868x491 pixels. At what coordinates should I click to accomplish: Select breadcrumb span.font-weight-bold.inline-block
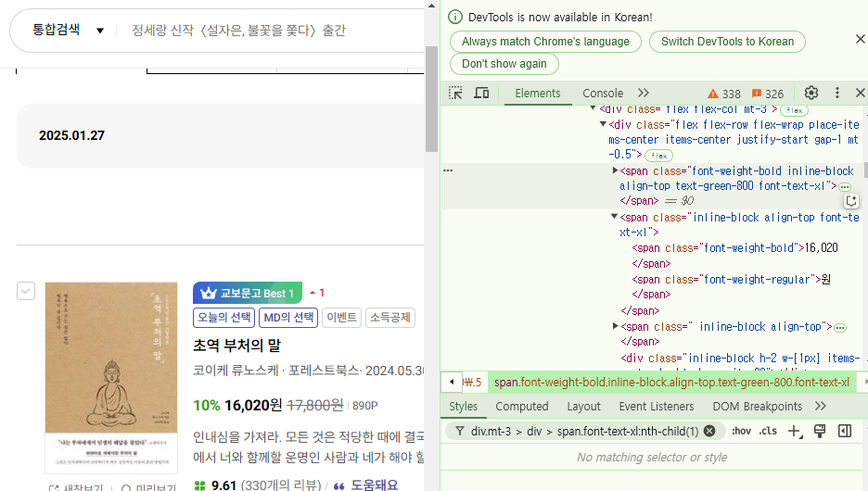coord(671,382)
